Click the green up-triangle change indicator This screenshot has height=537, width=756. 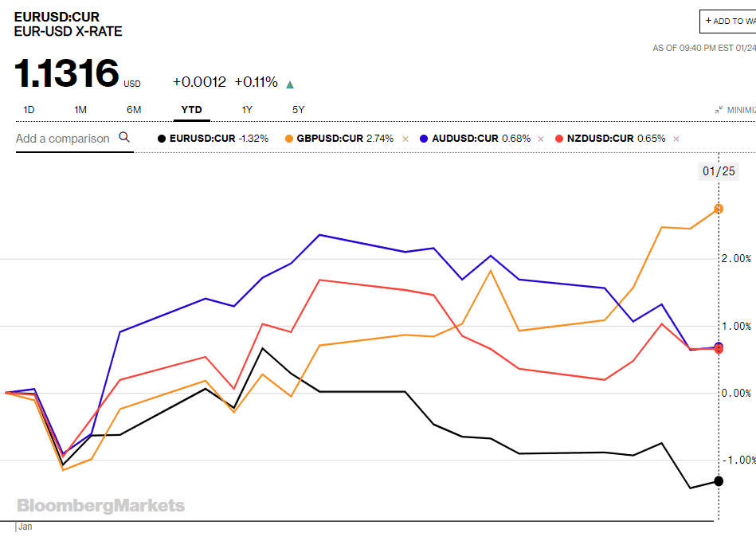click(x=290, y=84)
